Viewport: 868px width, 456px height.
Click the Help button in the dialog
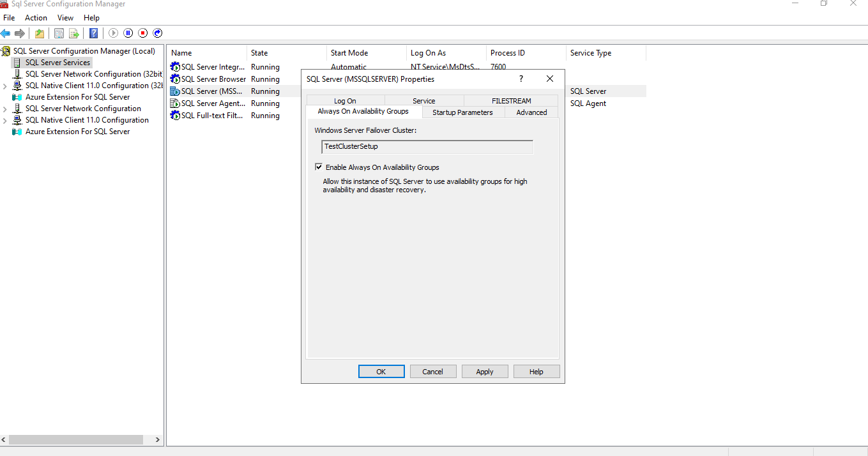[x=537, y=372]
